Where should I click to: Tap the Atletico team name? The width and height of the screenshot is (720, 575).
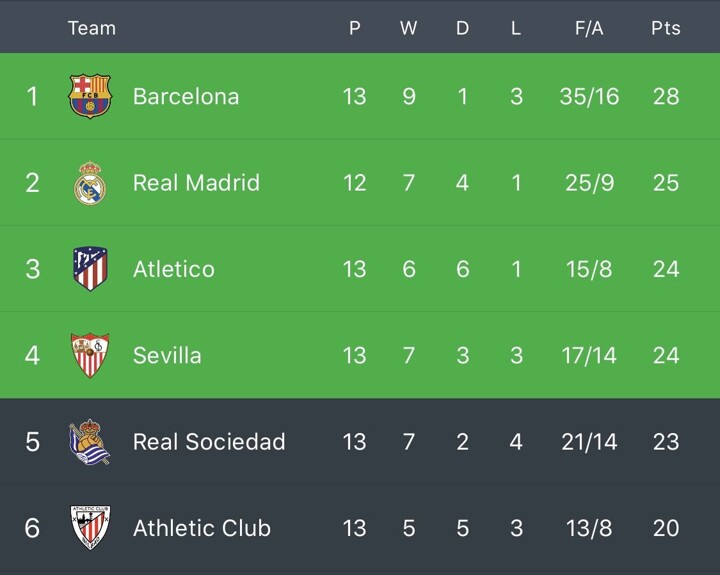click(x=174, y=269)
